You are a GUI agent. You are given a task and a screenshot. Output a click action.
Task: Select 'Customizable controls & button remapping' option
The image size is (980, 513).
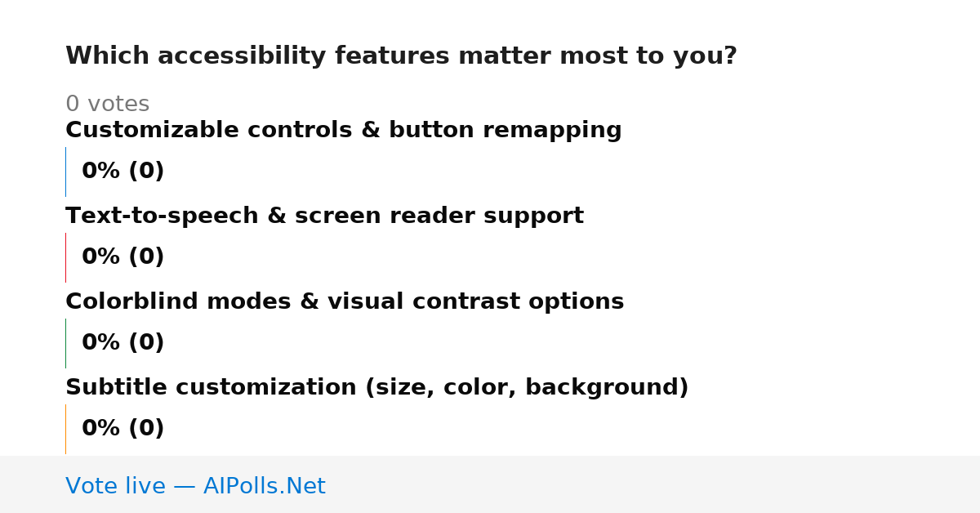(344, 130)
